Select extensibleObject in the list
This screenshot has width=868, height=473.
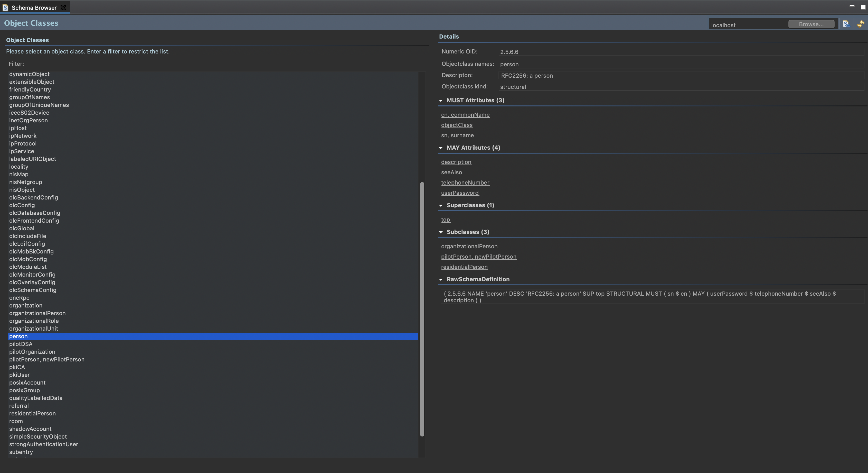tap(213, 82)
